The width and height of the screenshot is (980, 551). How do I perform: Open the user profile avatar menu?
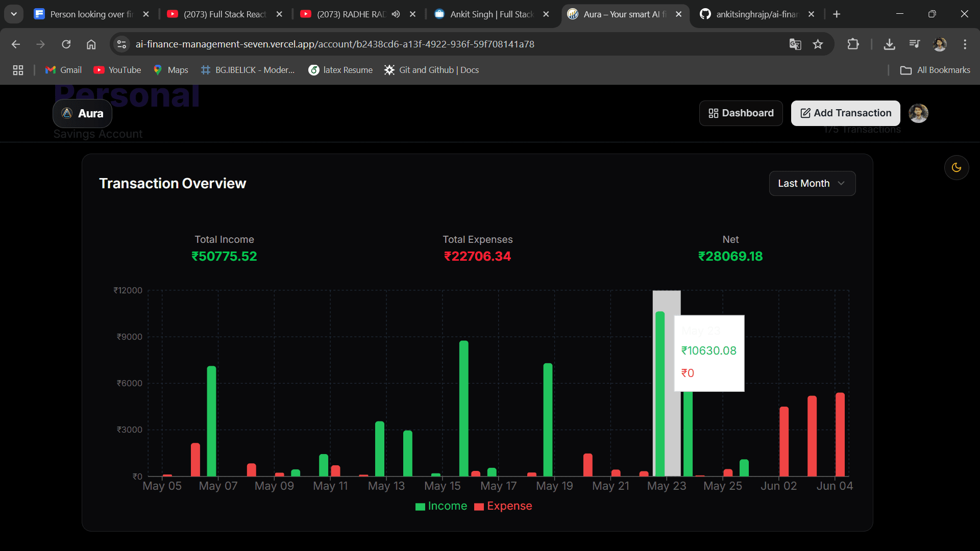(x=918, y=113)
